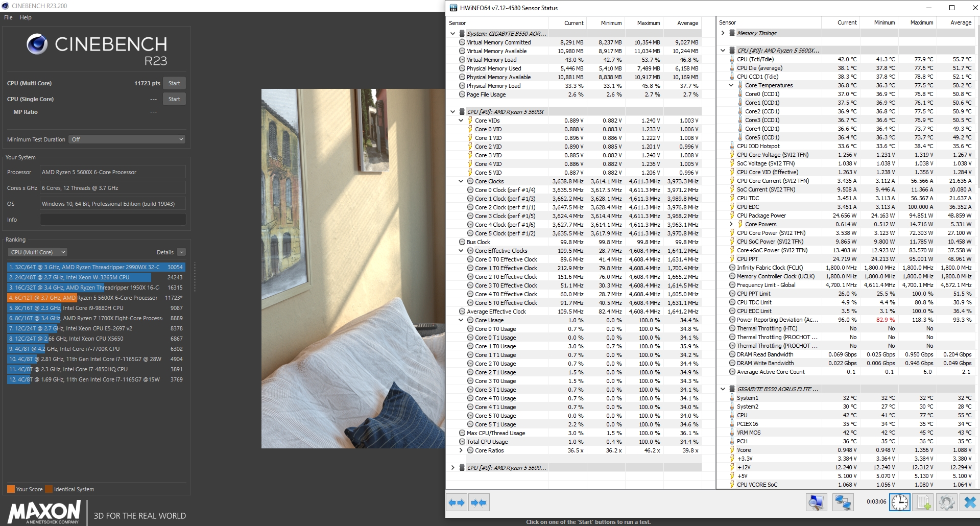980x526 pixels.
Task: Open the Minimum Test Duration dropdown
Action: 127,139
